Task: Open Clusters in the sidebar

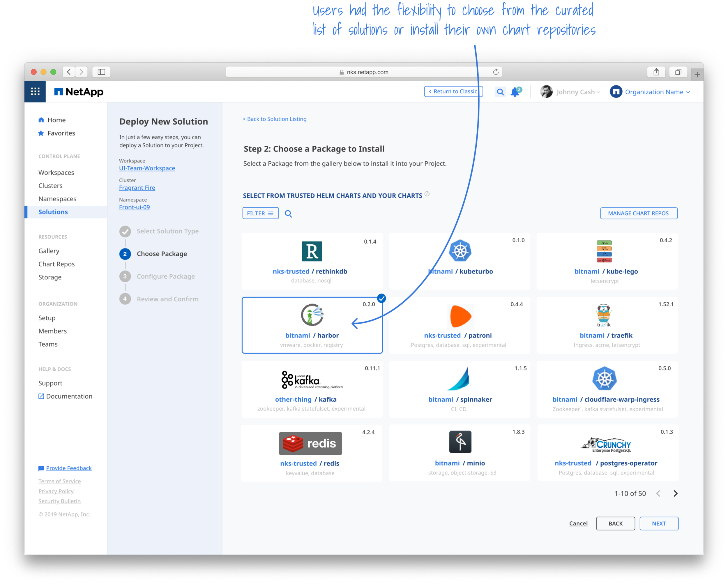Action: pyautogui.click(x=50, y=186)
